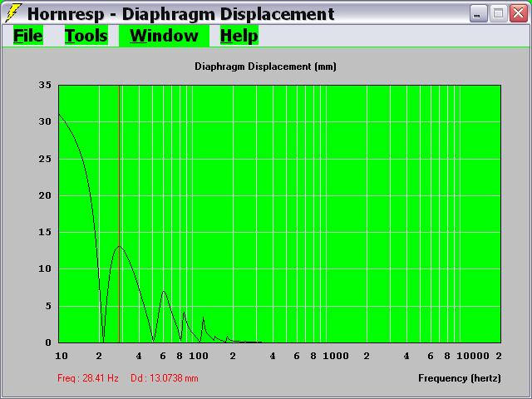Click the 'Dd : 13.0738 mm' readout
532x399 pixels.
(x=165, y=378)
